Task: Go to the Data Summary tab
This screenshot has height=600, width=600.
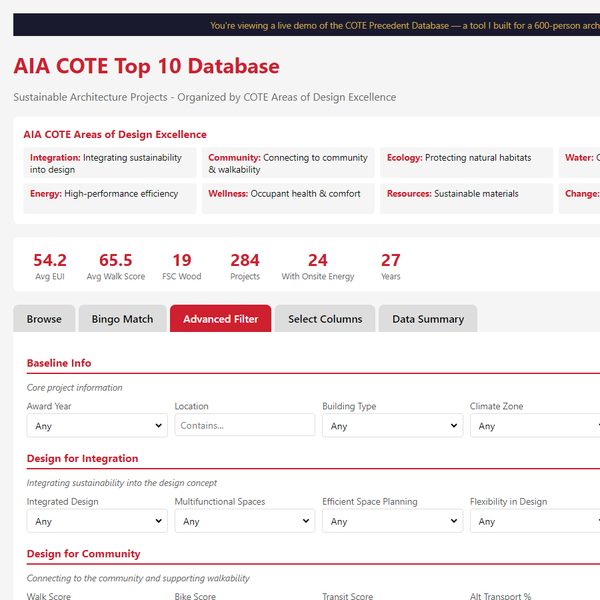Action: click(428, 319)
